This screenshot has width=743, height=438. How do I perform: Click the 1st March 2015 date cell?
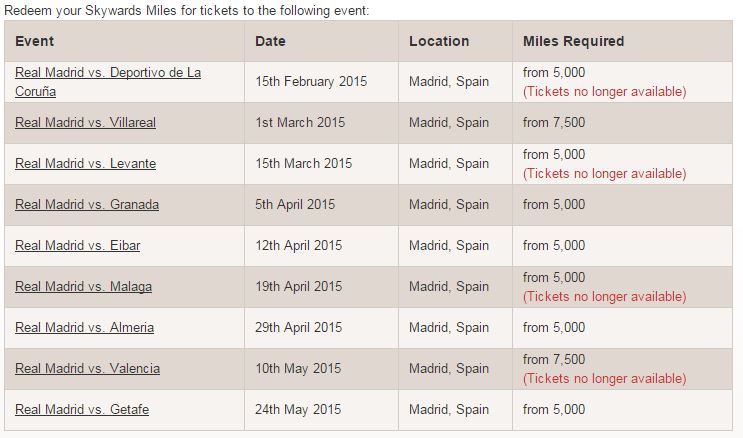[x=300, y=123]
